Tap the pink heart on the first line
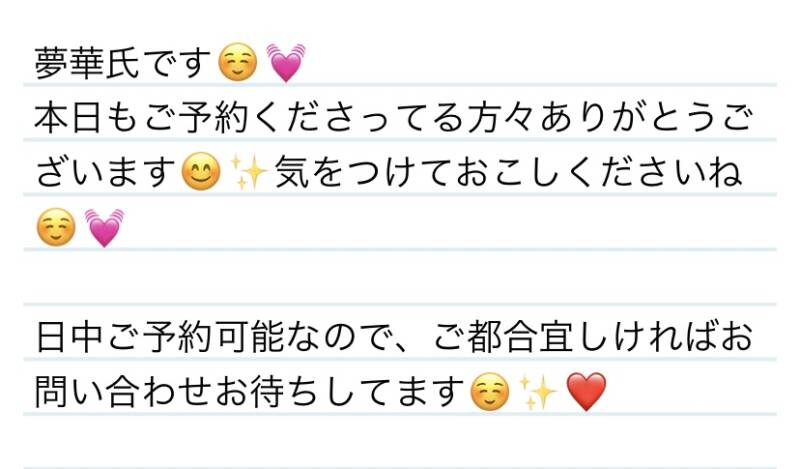 coord(285,64)
